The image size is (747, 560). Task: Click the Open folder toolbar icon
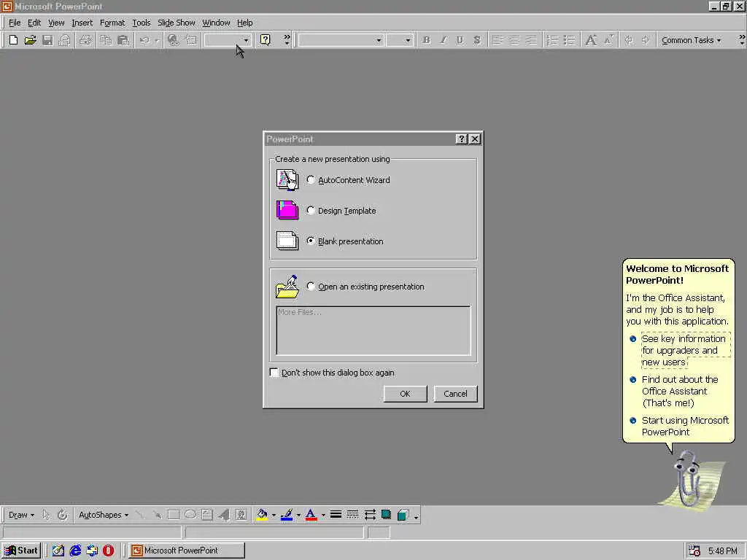(30, 40)
